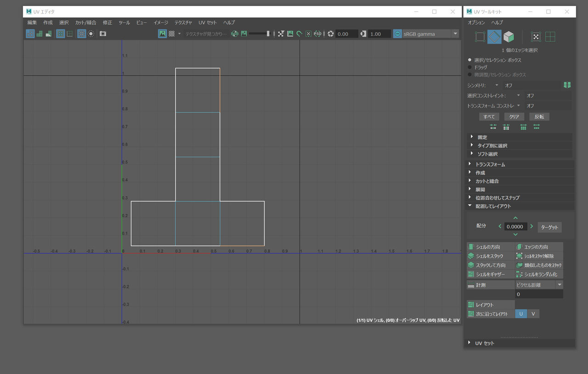The width and height of the screenshot is (588, 374).
Task: Toggle the image display icon in toolbar
Action: (162, 33)
